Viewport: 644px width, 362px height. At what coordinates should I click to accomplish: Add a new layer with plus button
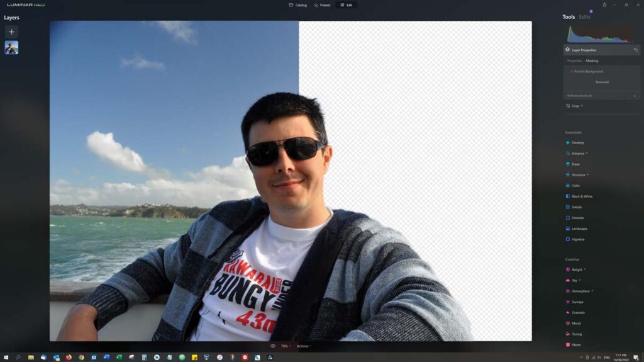pos(11,31)
